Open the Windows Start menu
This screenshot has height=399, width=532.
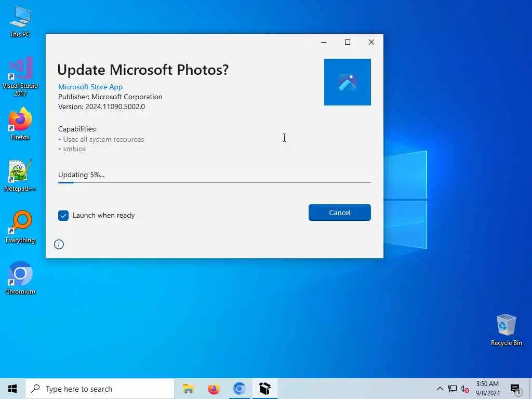[x=12, y=389]
